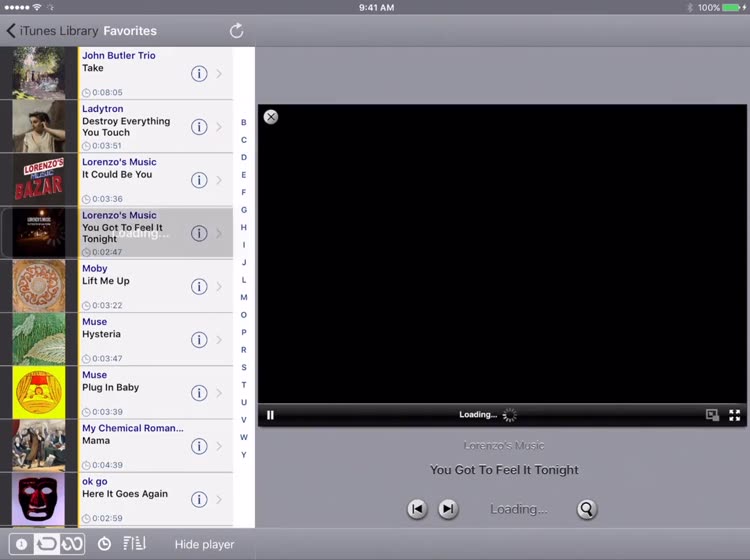Jump to index letter M

point(244,297)
